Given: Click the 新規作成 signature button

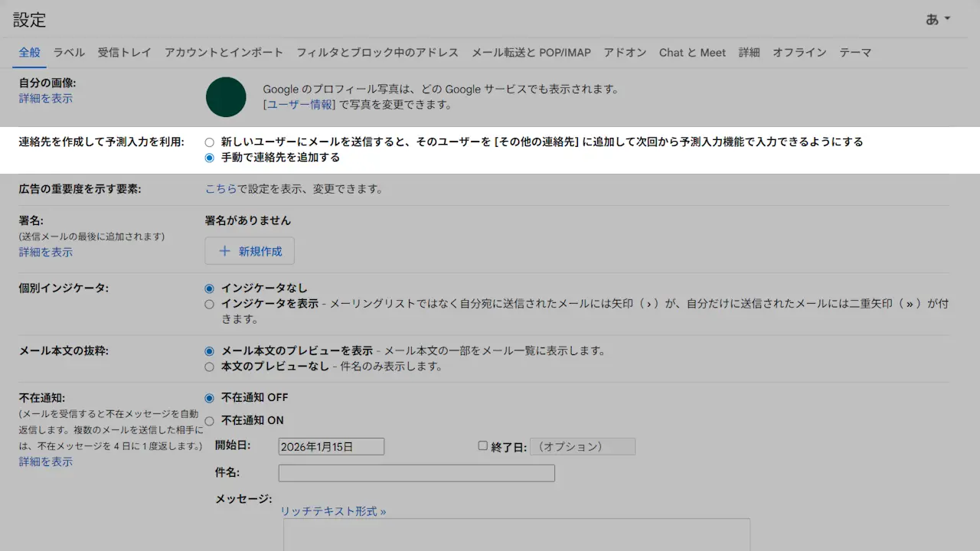Looking at the screenshot, I should pos(250,251).
